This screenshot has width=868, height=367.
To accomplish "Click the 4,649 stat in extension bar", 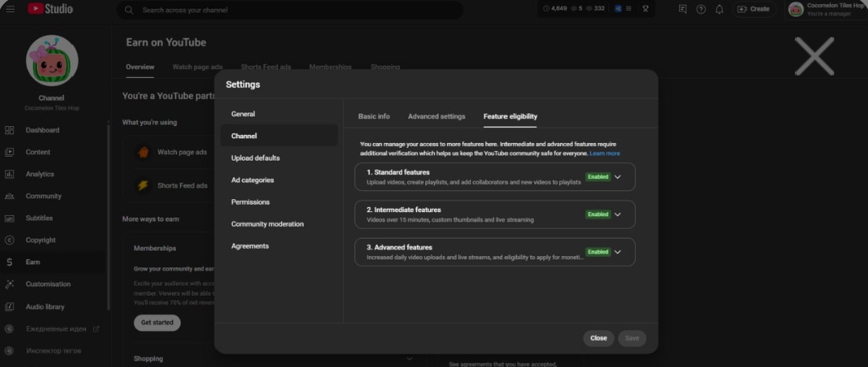I will tap(555, 9).
